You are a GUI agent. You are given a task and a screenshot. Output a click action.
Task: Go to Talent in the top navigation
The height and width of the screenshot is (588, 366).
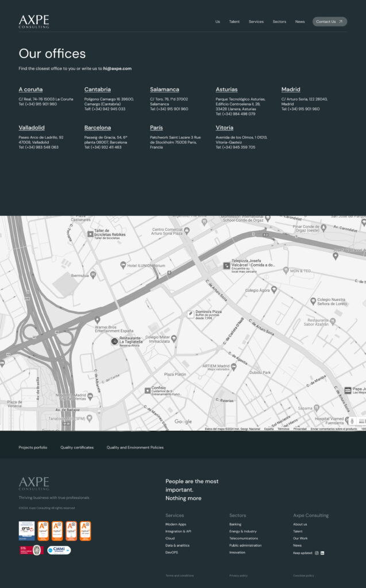[x=234, y=22]
